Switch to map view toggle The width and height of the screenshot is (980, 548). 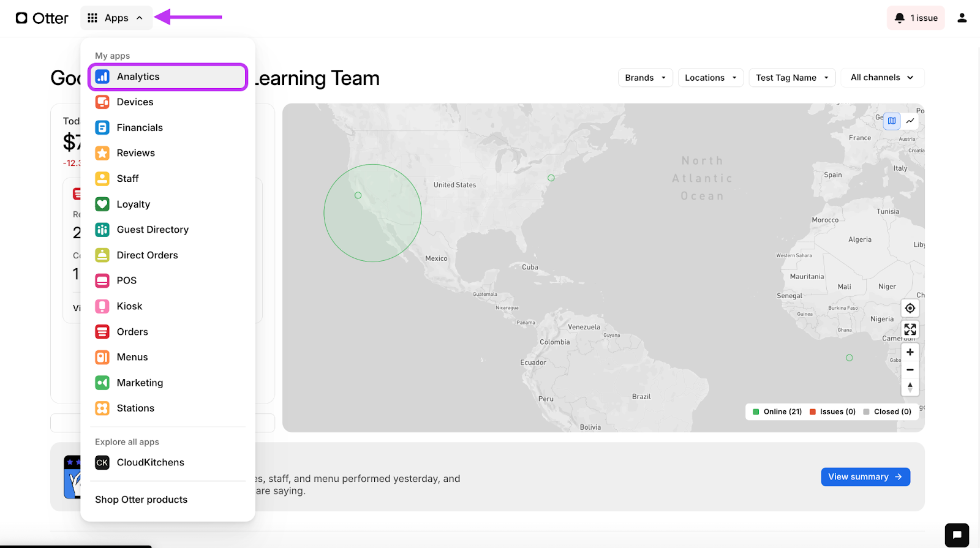pyautogui.click(x=892, y=121)
